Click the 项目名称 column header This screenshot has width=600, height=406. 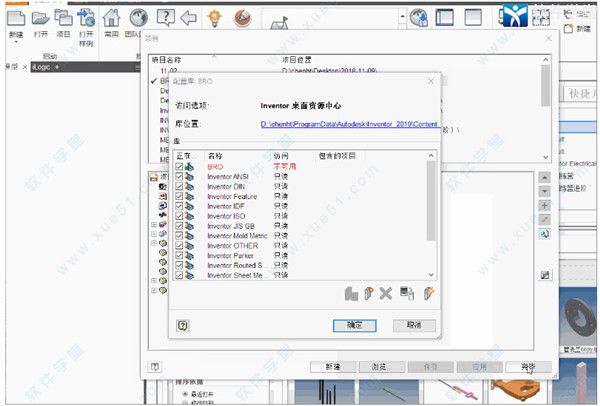click(166, 60)
